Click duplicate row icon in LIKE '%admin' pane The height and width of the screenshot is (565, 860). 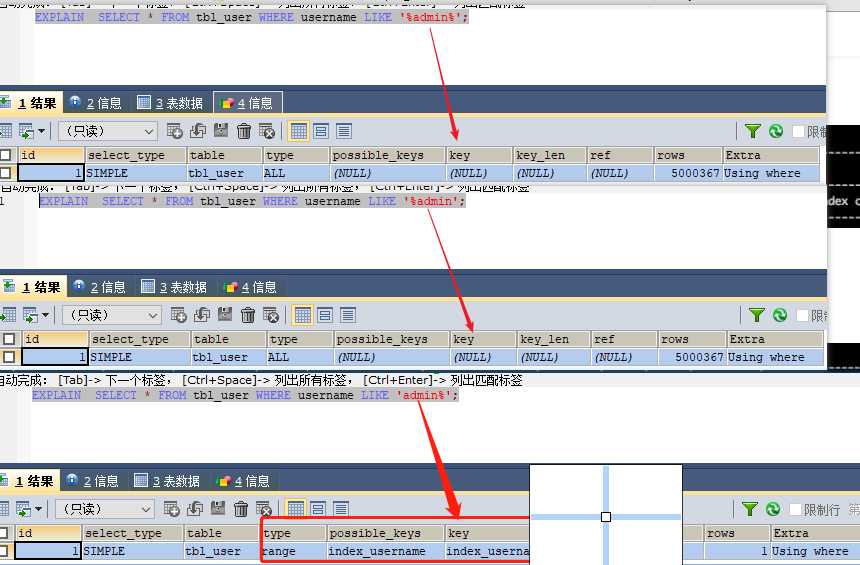tap(201, 315)
